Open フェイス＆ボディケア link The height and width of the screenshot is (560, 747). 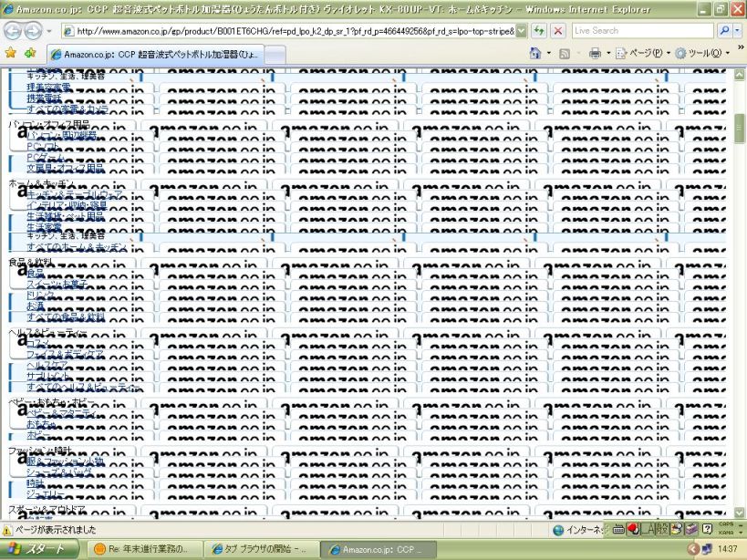pyautogui.click(x=66, y=354)
